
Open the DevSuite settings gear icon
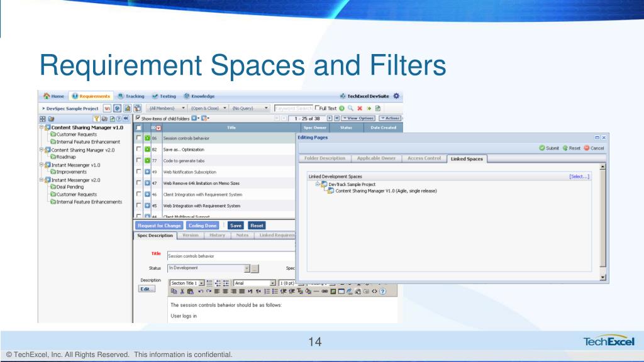tap(396, 96)
